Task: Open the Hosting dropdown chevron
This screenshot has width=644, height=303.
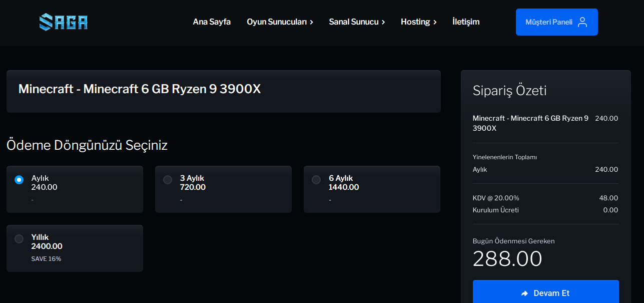Action: pos(435,22)
